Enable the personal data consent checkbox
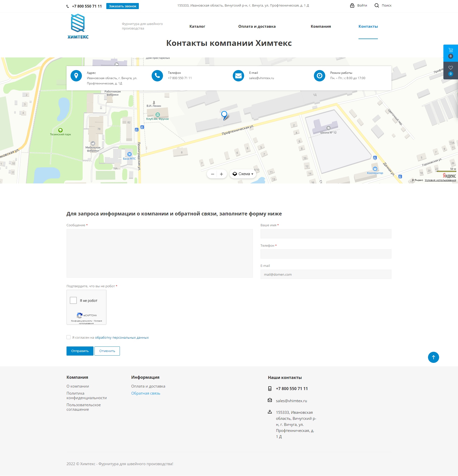 [x=68, y=337]
